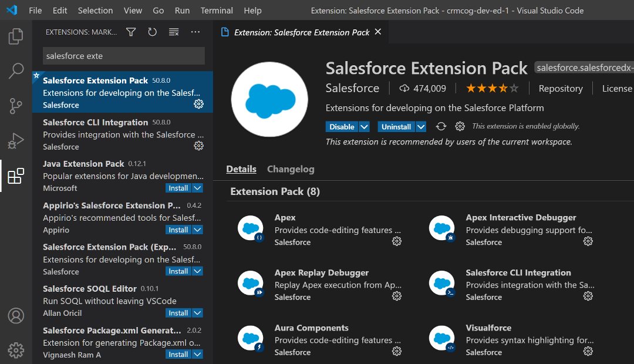Expand Install dropdown for Appirio's Salesforce Extension
Image resolution: width=634 pixels, height=364 pixels.
coord(197,230)
